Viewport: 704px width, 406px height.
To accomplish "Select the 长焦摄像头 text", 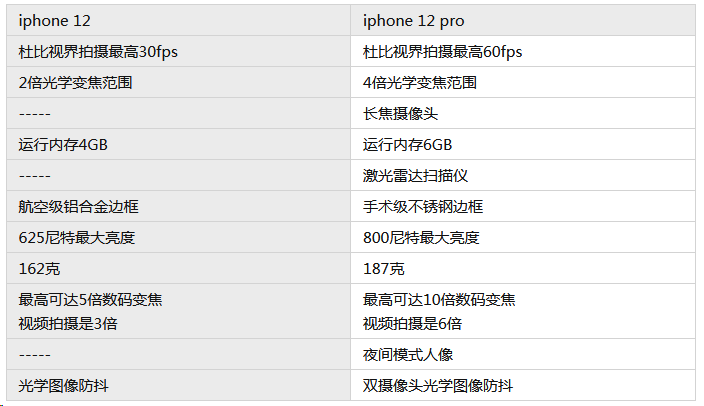I will pos(400,114).
